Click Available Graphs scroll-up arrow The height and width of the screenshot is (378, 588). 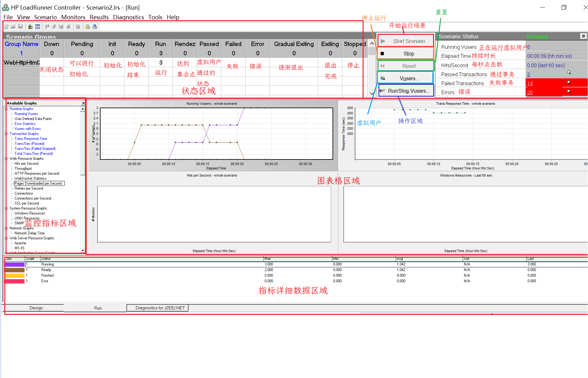[x=83, y=109]
